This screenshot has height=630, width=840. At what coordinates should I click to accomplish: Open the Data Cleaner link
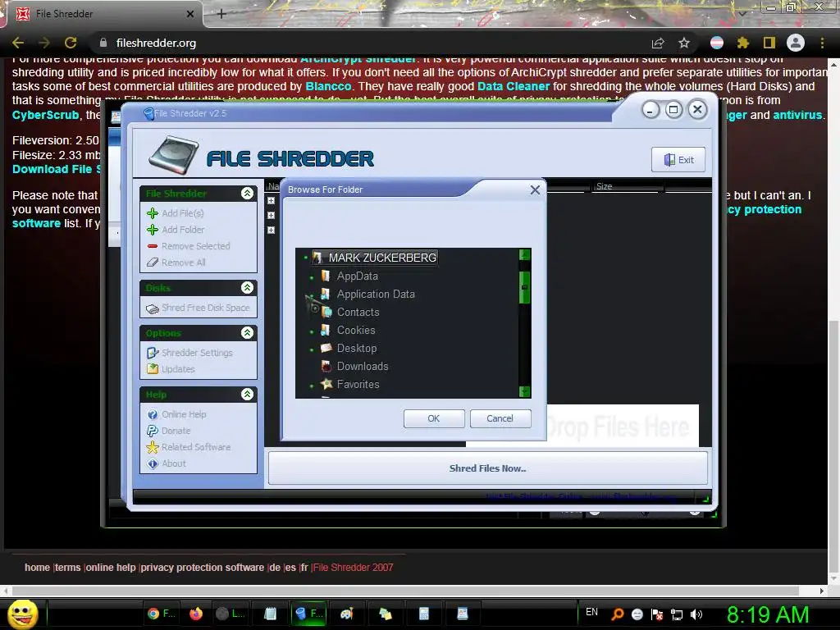click(514, 86)
